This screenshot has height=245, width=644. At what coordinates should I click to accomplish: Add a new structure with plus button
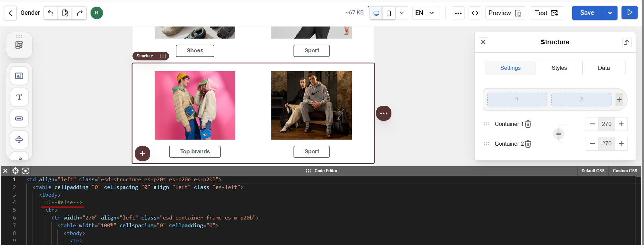(x=143, y=153)
